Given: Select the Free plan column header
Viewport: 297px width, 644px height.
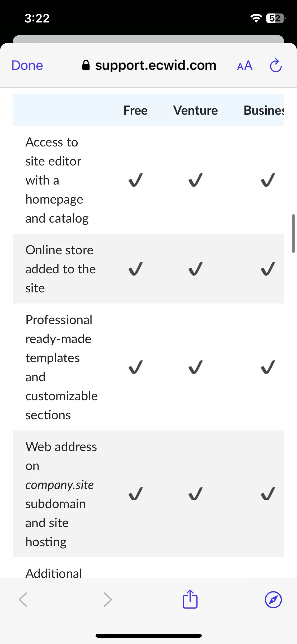Looking at the screenshot, I should click(x=135, y=110).
